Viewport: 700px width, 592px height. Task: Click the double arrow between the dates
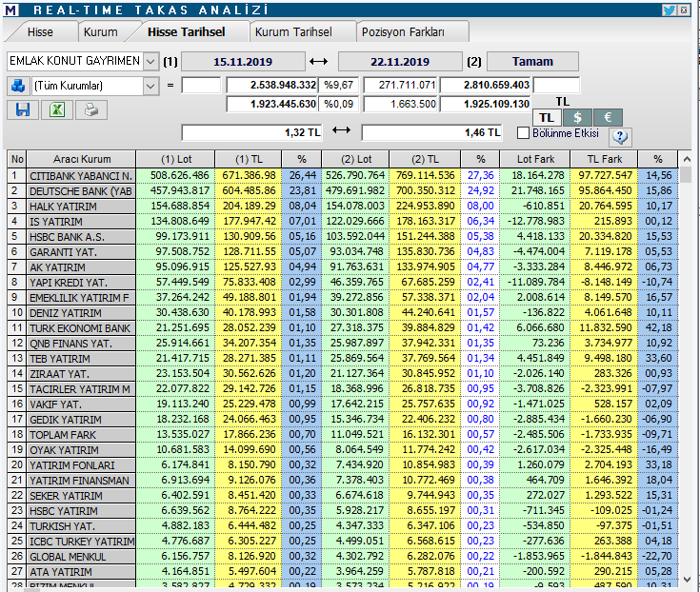point(318,62)
